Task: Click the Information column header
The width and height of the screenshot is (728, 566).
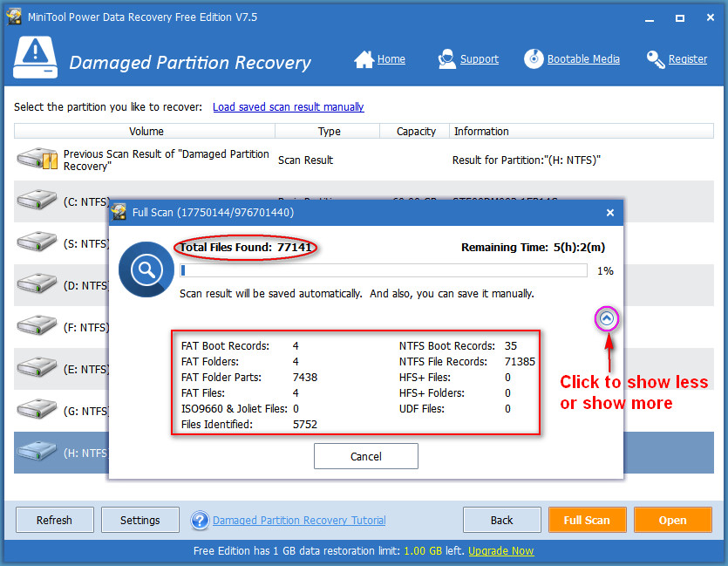Action: [x=582, y=131]
